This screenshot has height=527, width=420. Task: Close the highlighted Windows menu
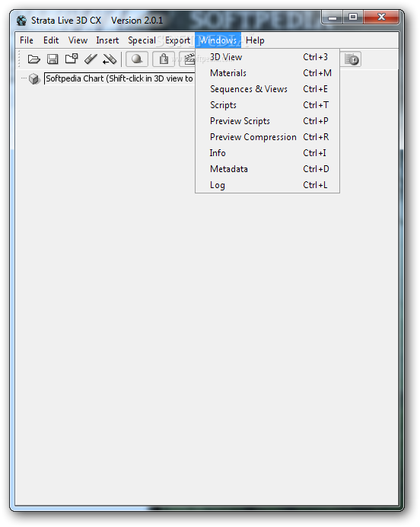218,40
